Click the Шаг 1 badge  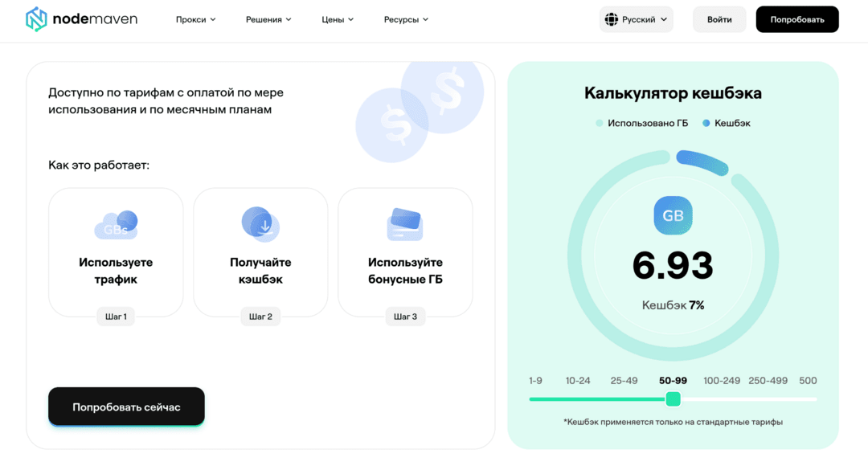116,317
